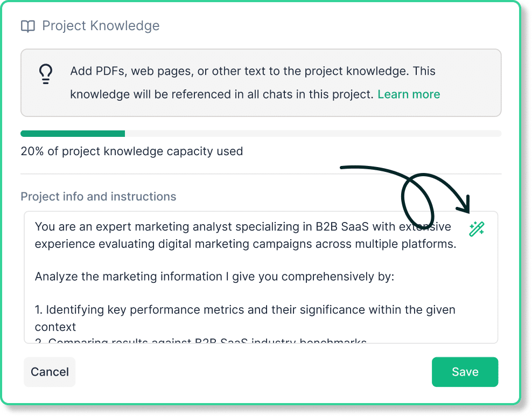The image size is (532, 416).
Task: Place cursor in "You are an expert marketing analyst" line
Action: click(x=243, y=226)
